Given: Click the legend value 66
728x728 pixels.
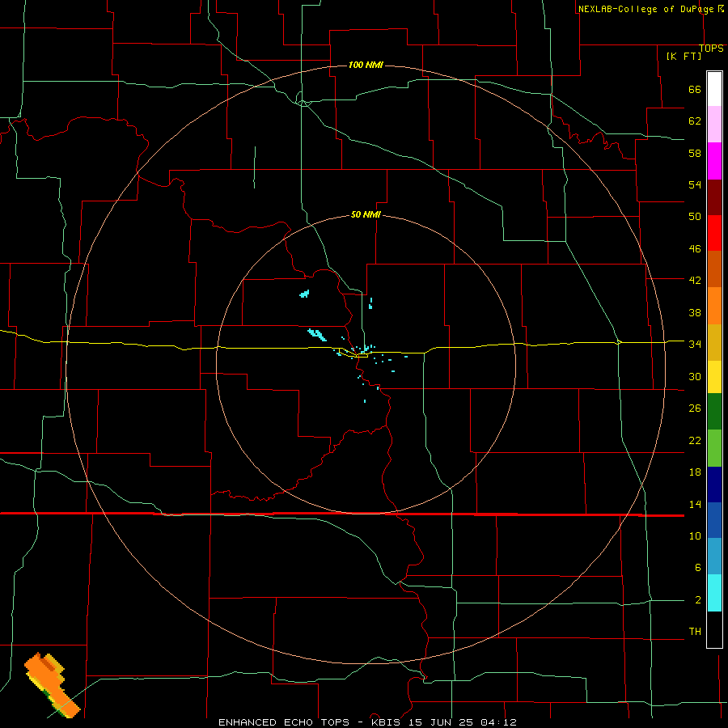Looking at the screenshot, I should 695,90.
